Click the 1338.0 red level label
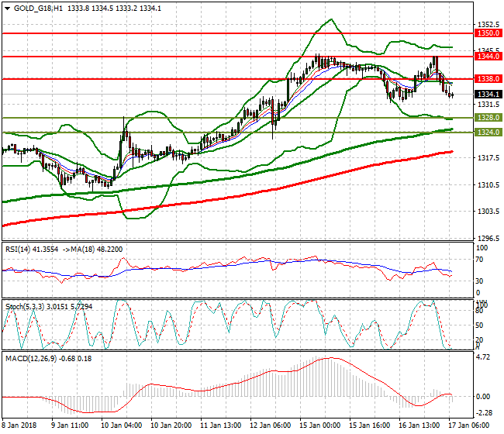Screen dimensions: 504x434 [488, 79]
